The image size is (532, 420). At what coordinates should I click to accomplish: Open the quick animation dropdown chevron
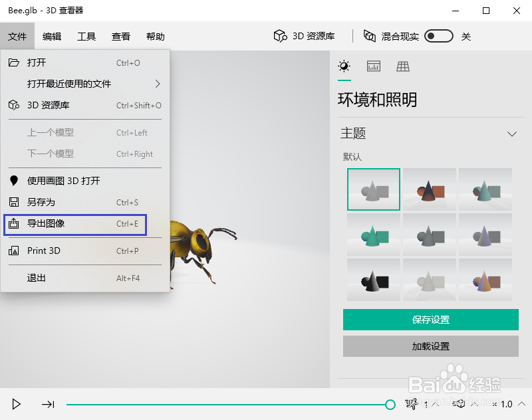474,404
